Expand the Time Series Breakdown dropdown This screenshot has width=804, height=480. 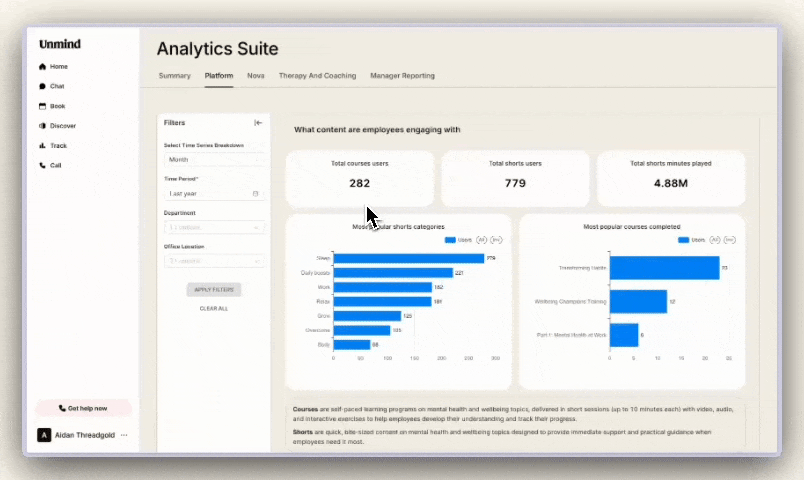pyautogui.click(x=214, y=159)
